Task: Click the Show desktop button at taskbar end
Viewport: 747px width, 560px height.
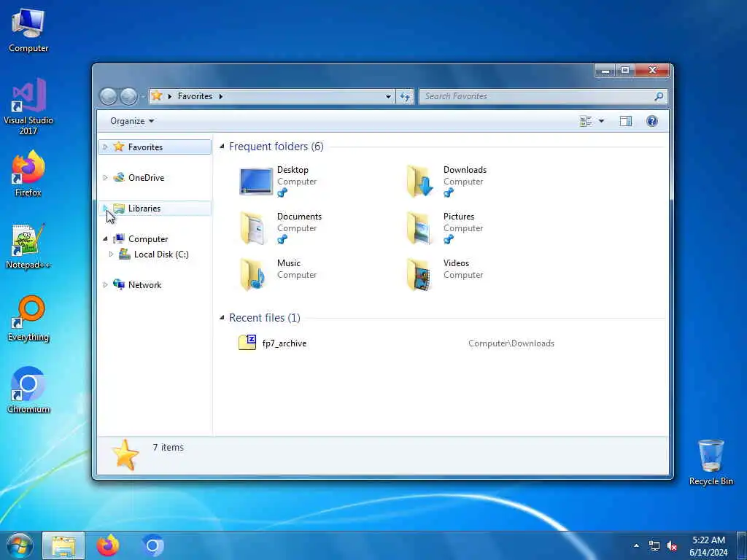Action: pyautogui.click(x=742, y=545)
